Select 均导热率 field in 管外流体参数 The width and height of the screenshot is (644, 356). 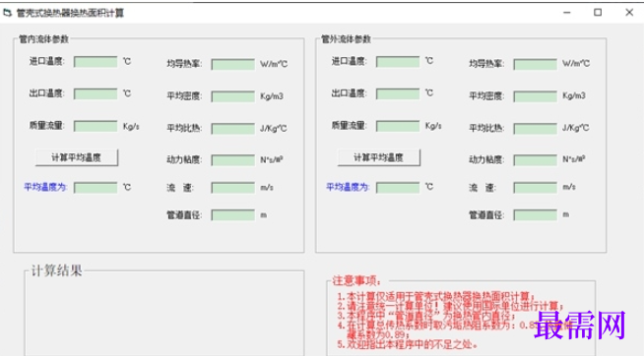(x=535, y=64)
